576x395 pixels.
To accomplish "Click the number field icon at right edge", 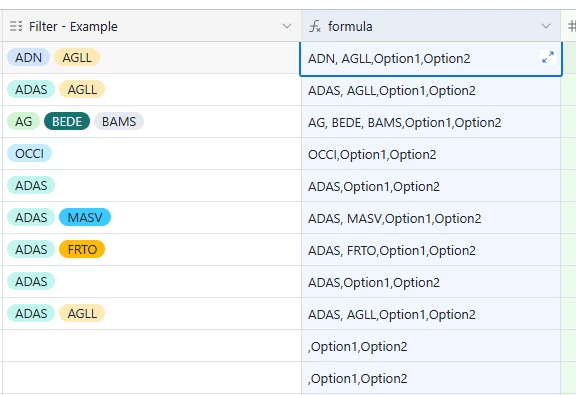I will pyautogui.click(x=572, y=26).
